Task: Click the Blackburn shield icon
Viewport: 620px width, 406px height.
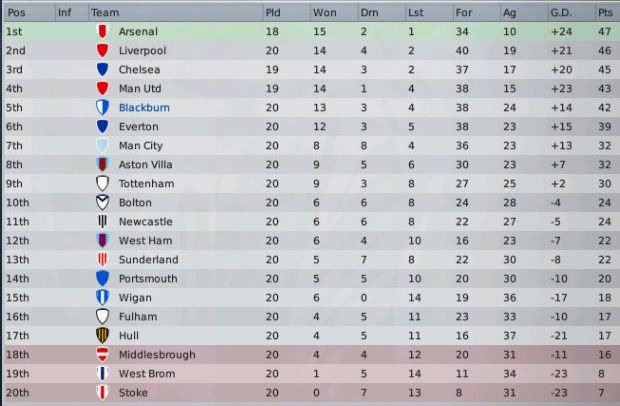Action: [102, 108]
